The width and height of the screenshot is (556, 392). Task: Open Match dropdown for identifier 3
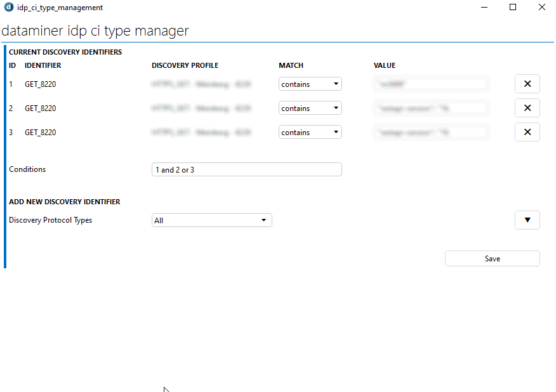click(x=310, y=132)
